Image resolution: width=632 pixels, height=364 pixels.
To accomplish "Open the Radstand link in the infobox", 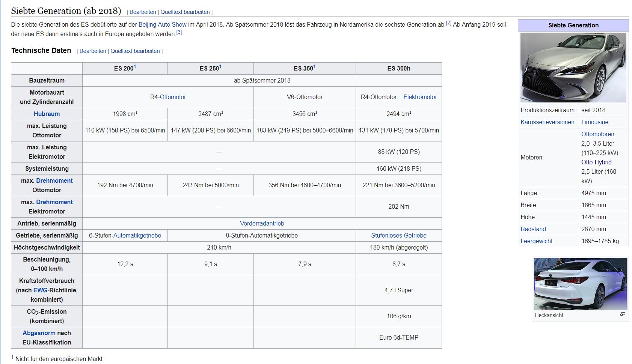I will click(x=534, y=229).
